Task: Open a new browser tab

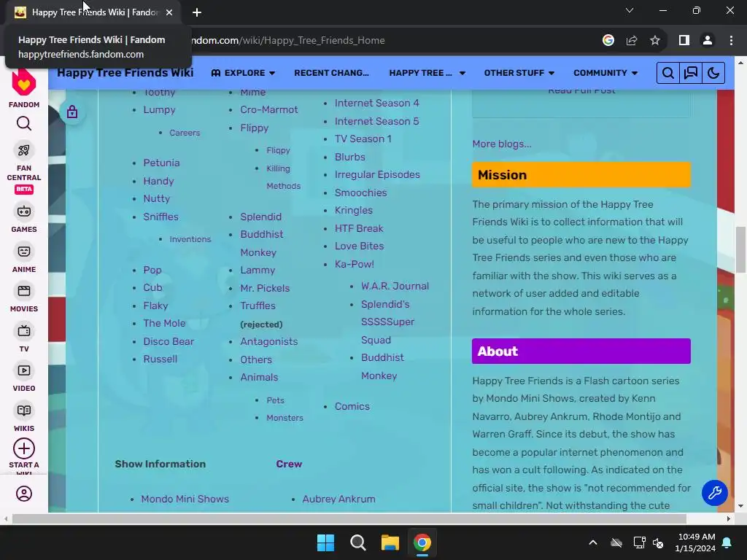Action: 197,12
